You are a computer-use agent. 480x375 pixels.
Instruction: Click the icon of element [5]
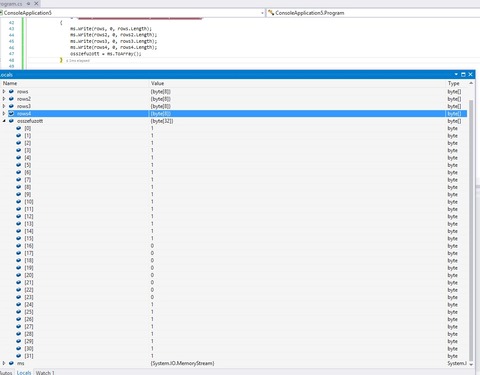(x=19, y=165)
